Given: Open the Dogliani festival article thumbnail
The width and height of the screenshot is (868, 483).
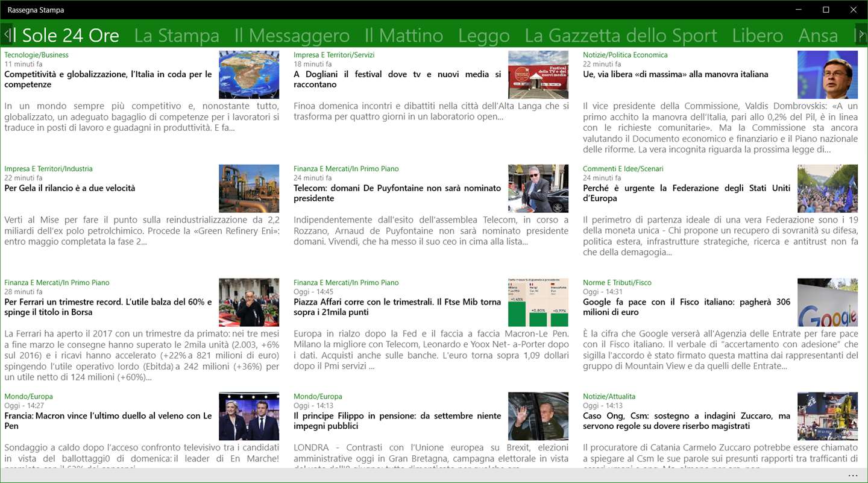Looking at the screenshot, I should [538, 75].
